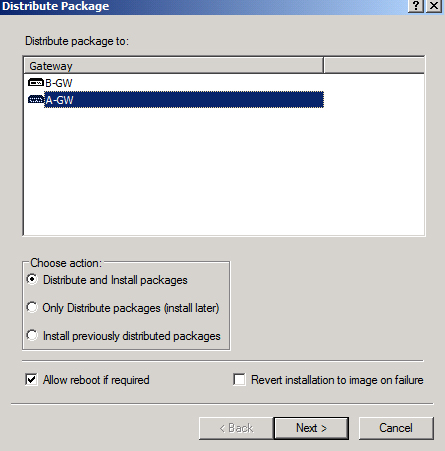Screen dimensions: 445x451
Task: Choose Distribute and Install packages option
Action: point(32,279)
